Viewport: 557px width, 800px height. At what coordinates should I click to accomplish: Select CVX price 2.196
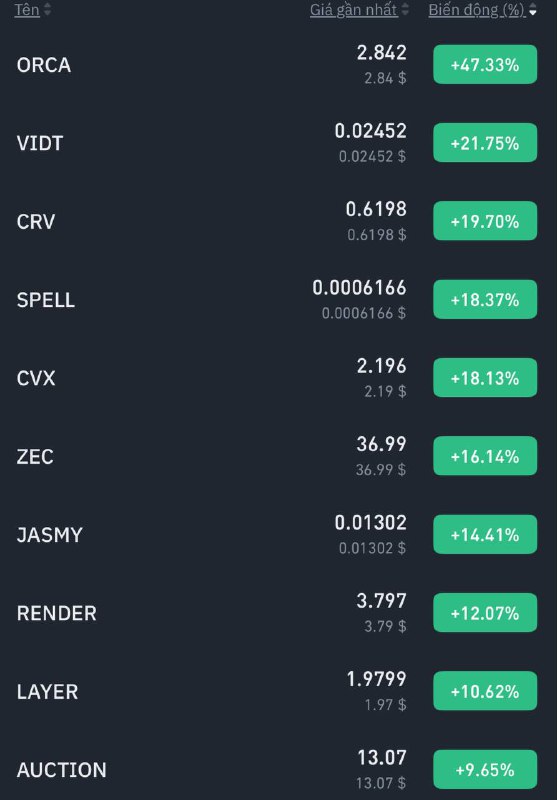pos(382,366)
